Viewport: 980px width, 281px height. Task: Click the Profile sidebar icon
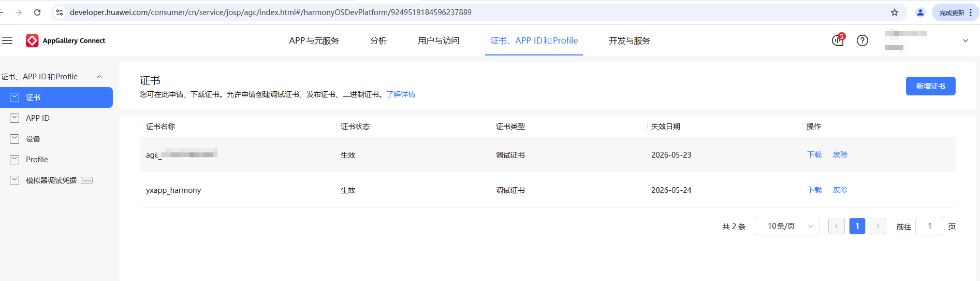(14, 160)
